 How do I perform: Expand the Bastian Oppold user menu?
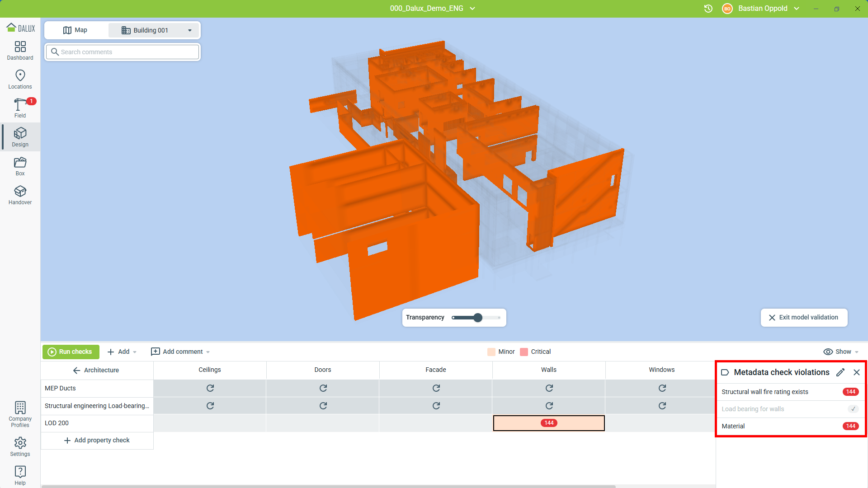point(769,9)
